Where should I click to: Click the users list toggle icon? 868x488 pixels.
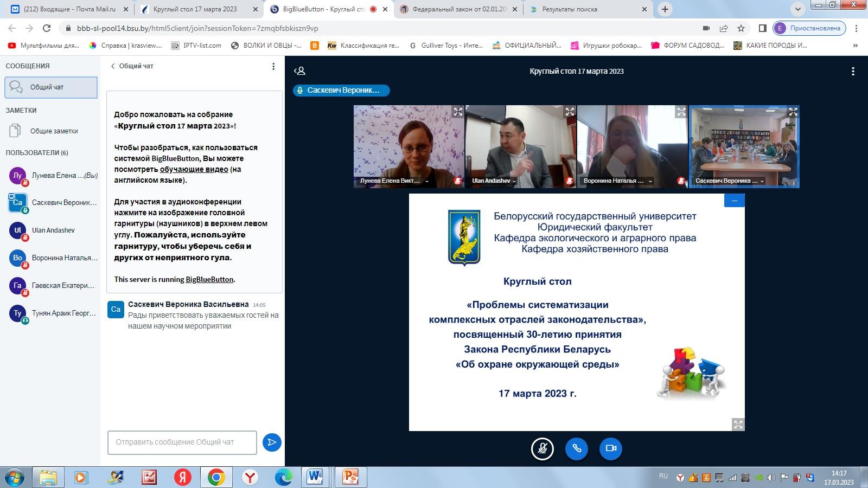pyautogui.click(x=299, y=71)
